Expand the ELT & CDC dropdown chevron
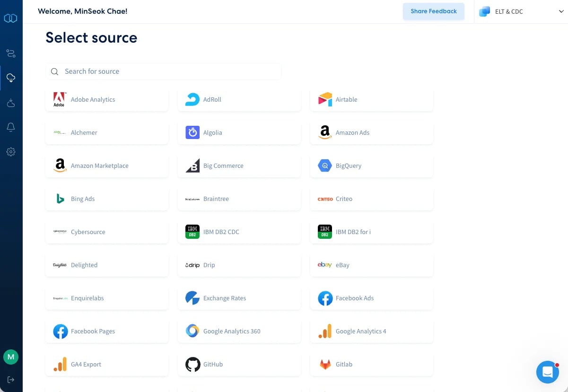 pyautogui.click(x=561, y=12)
